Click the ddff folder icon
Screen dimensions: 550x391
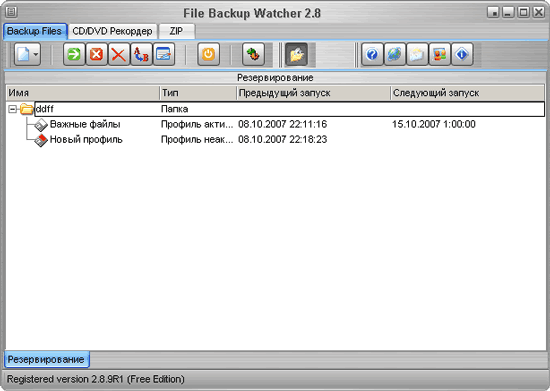click(x=26, y=109)
